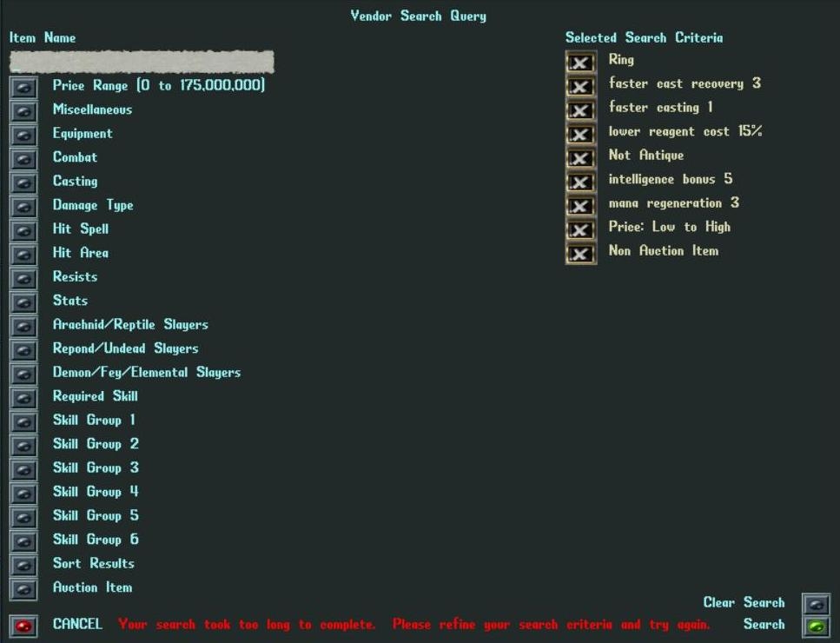Select the Required Skill category label
This screenshot has width=840, height=643.
point(95,396)
